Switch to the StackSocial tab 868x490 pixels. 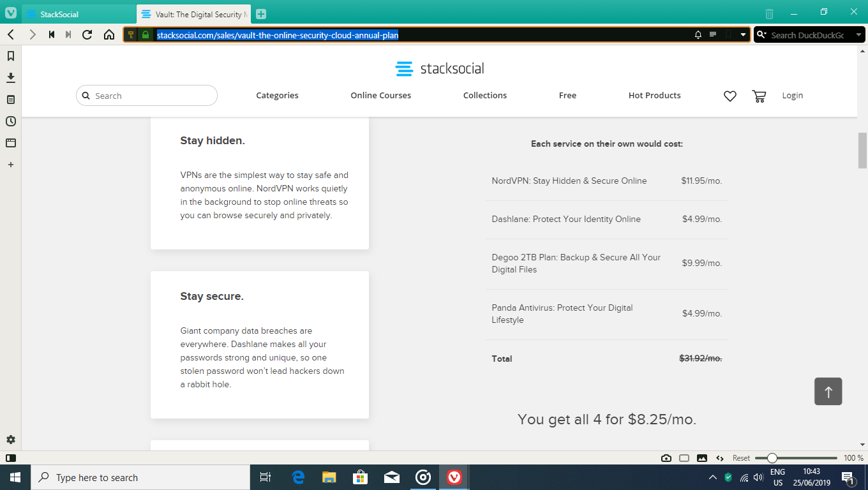tap(79, 14)
